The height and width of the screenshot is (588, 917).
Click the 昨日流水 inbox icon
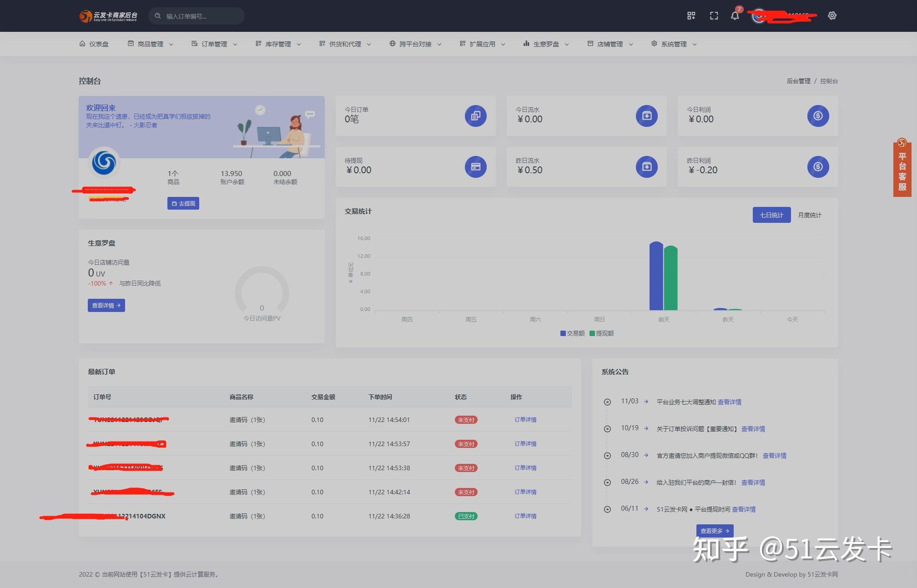[647, 167]
